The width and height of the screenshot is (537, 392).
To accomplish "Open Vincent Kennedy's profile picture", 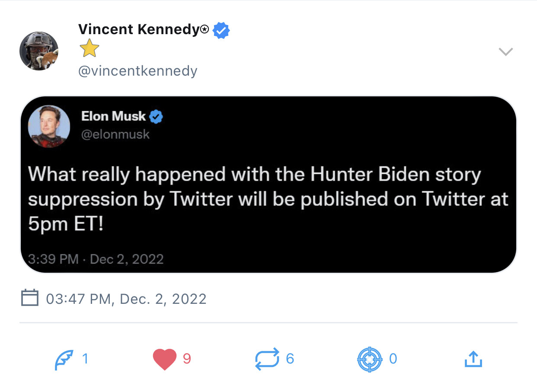I will tap(39, 51).
